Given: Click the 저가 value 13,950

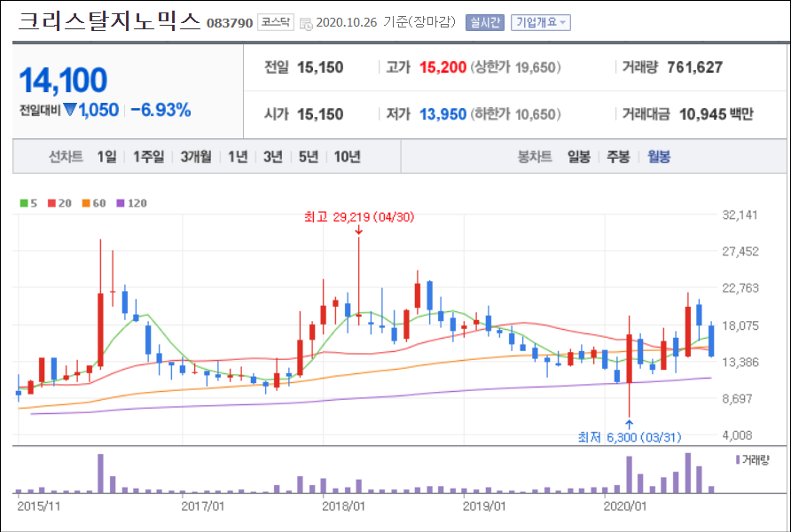Looking at the screenshot, I should 442,114.
